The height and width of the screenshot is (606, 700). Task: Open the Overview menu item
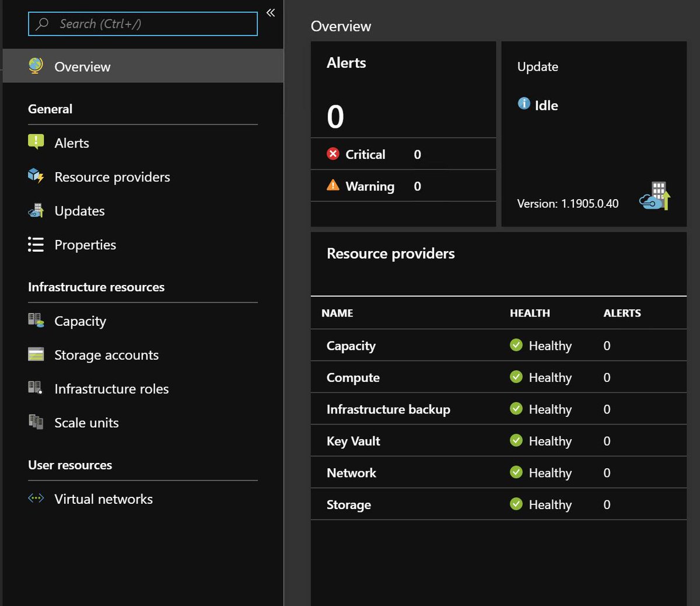coord(143,66)
